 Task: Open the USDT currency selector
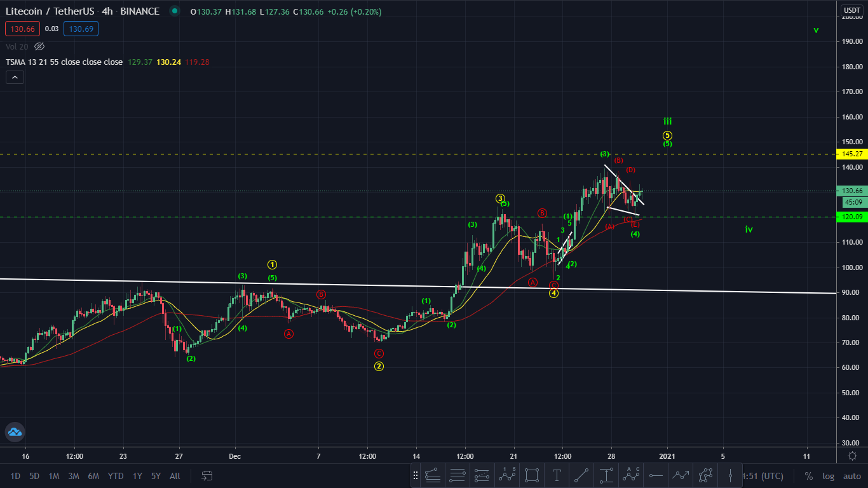pos(851,10)
